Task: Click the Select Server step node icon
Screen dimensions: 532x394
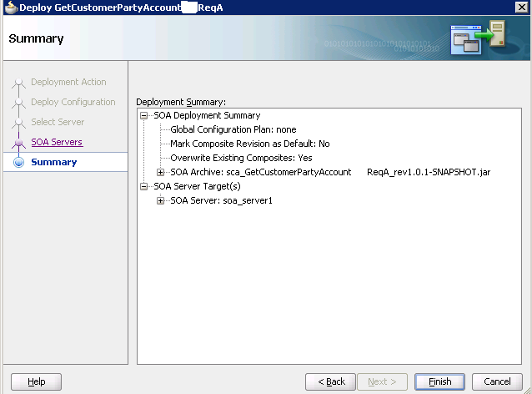Action: click(x=18, y=124)
